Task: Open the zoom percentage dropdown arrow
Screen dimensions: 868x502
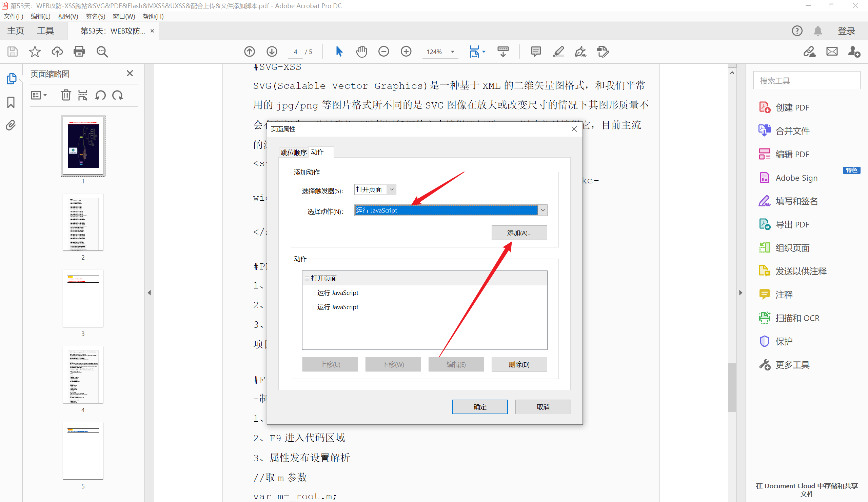Action: coord(453,52)
